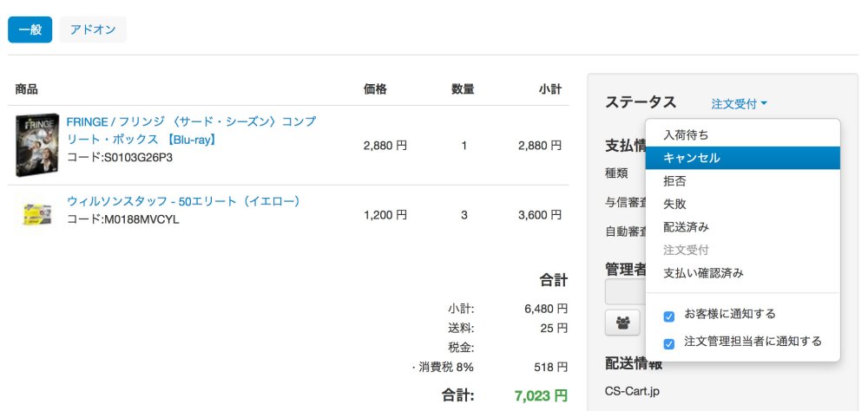This screenshot has width=868, height=411.
Task: Pick 失敗 from the status dropdown
Action: pos(674,205)
